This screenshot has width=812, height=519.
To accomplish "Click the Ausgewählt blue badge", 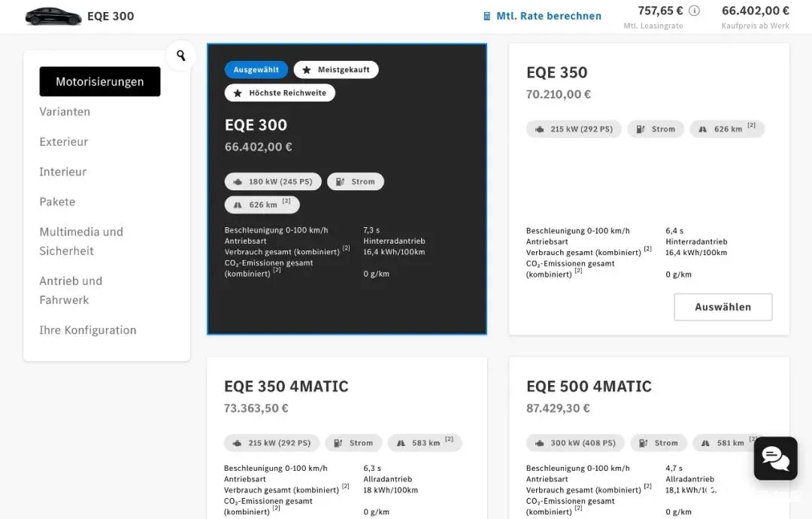I will [x=256, y=69].
